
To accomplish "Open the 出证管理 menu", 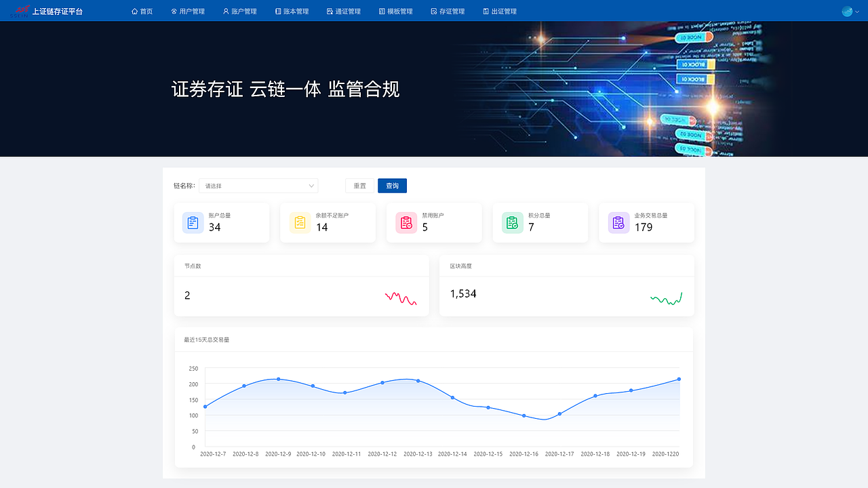I will point(500,12).
